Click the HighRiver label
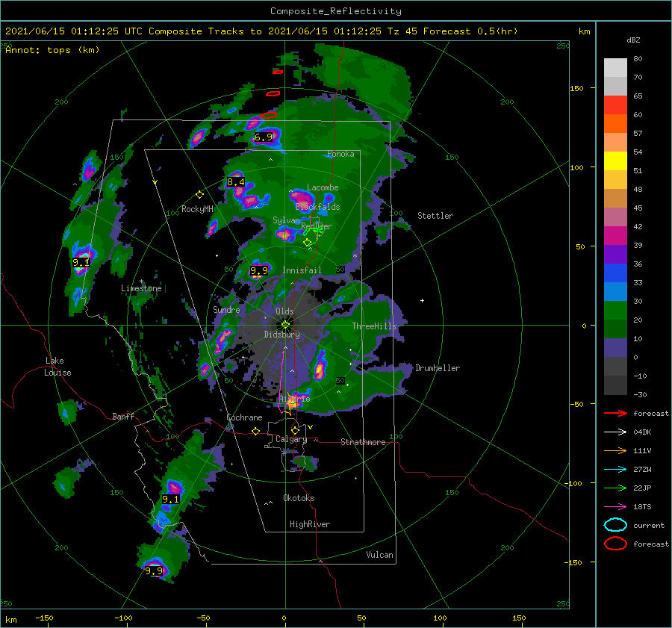The width and height of the screenshot is (672, 628). [310, 524]
